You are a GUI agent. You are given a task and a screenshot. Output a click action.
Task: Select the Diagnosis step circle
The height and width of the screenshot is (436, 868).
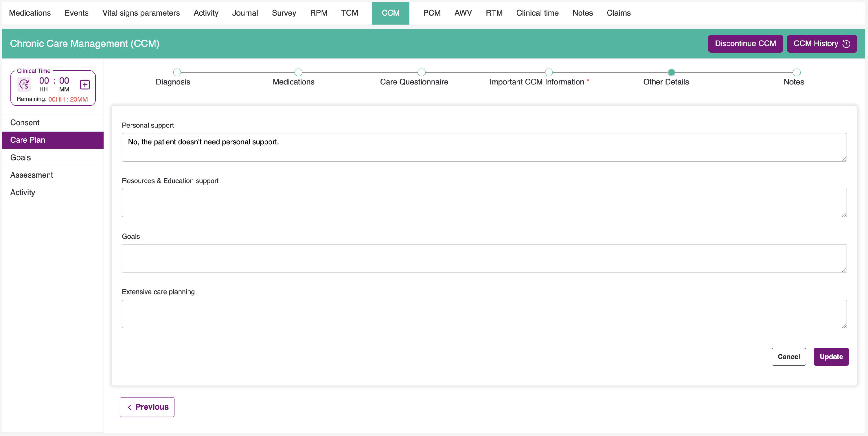click(177, 72)
